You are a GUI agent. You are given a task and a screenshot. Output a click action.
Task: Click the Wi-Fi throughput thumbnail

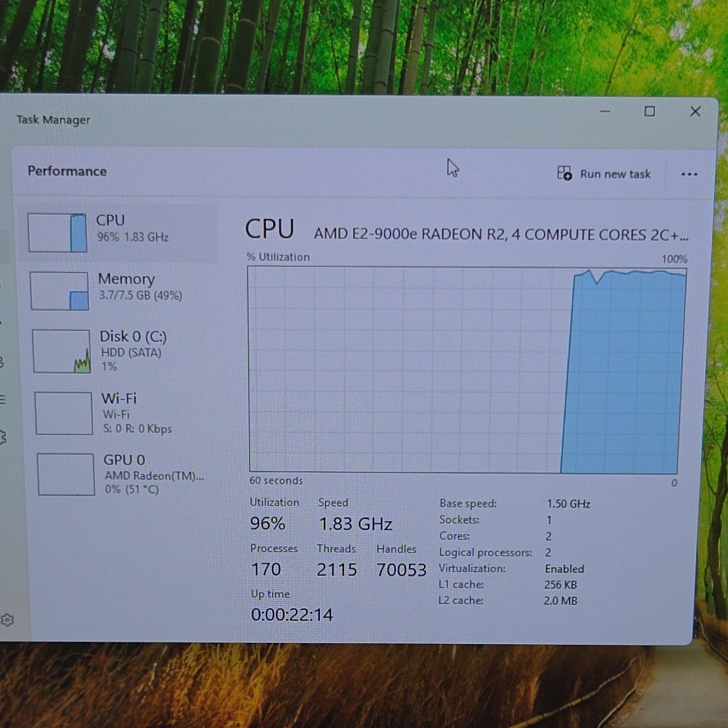64,413
